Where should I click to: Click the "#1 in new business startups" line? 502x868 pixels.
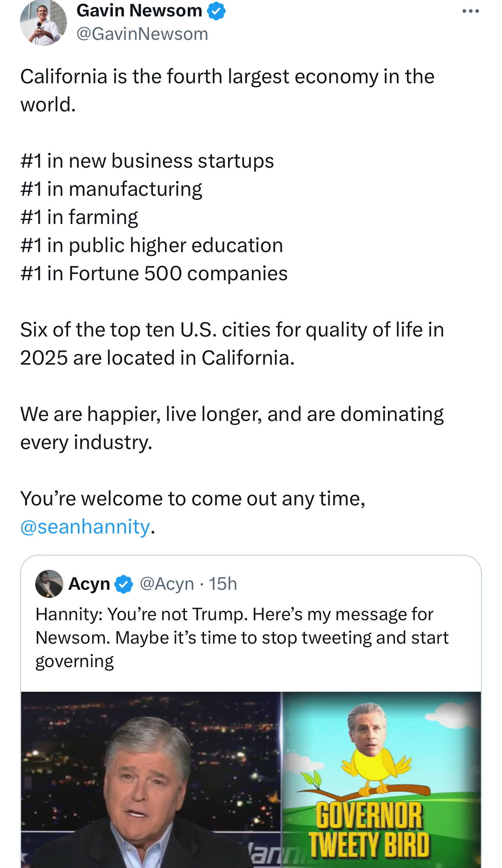(147, 161)
